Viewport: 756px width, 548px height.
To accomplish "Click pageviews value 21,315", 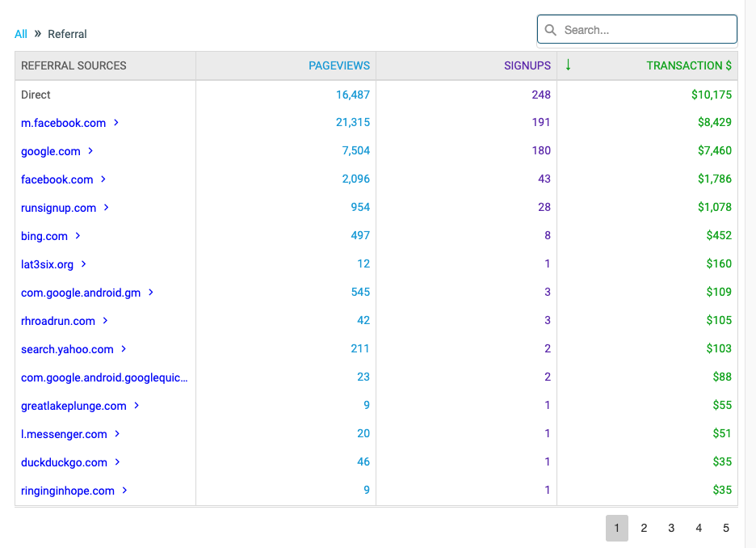I will pos(353,123).
